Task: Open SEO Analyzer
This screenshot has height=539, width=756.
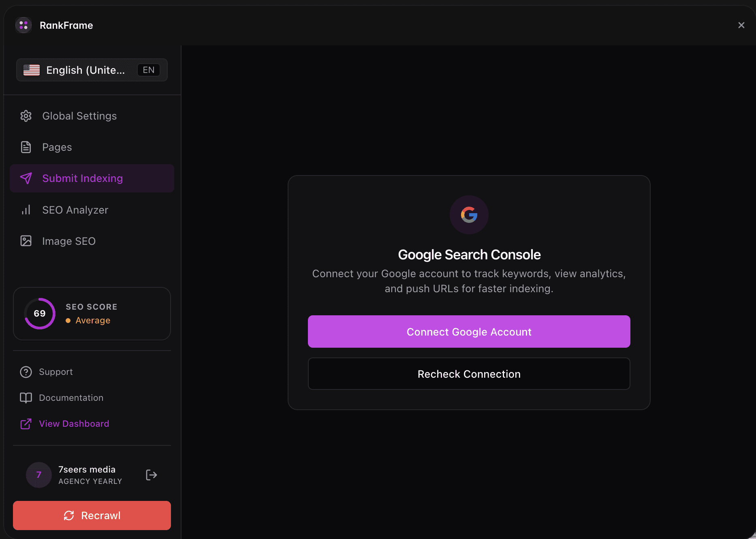Action: click(x=92, y=210)
